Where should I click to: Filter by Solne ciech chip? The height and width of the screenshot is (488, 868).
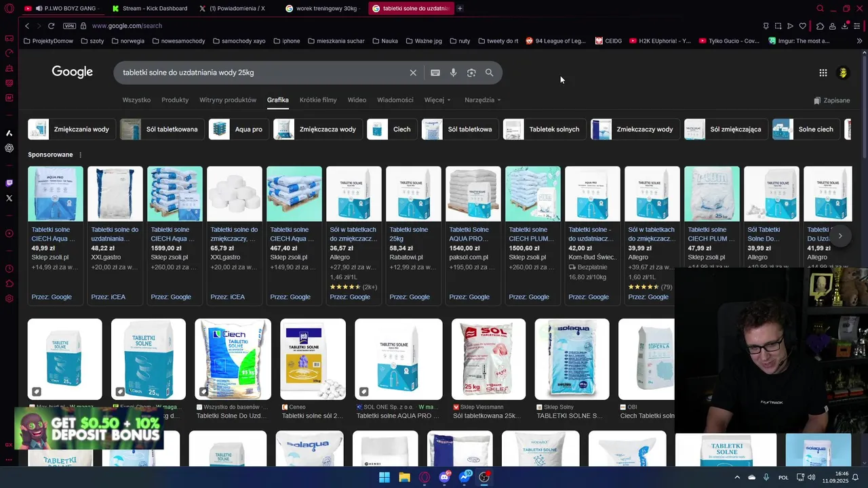806,129
